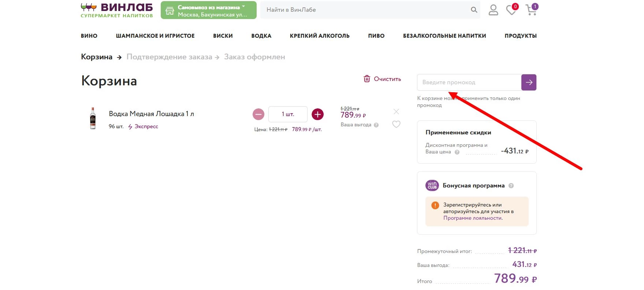The width and height of the screenshot is (644, 290).
Task: Remove vodka item with the X icon
Action: point(396,112)
